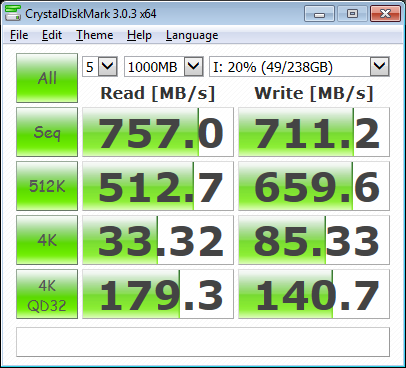Click the 4K QD32 read result 179.3

pyautogui.click(x=158, y=294)
